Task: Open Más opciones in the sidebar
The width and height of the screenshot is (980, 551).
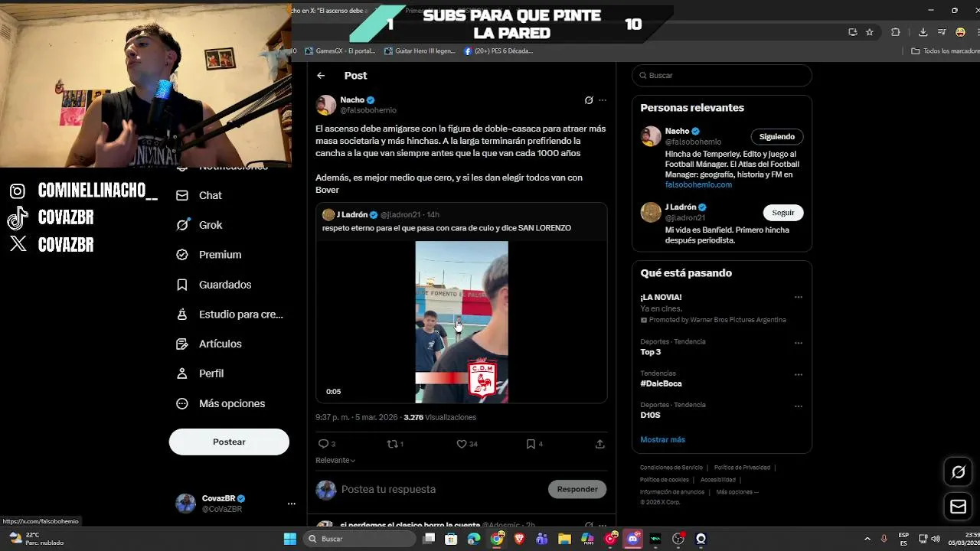Action: pyautogui.click(x=220, y=403)
